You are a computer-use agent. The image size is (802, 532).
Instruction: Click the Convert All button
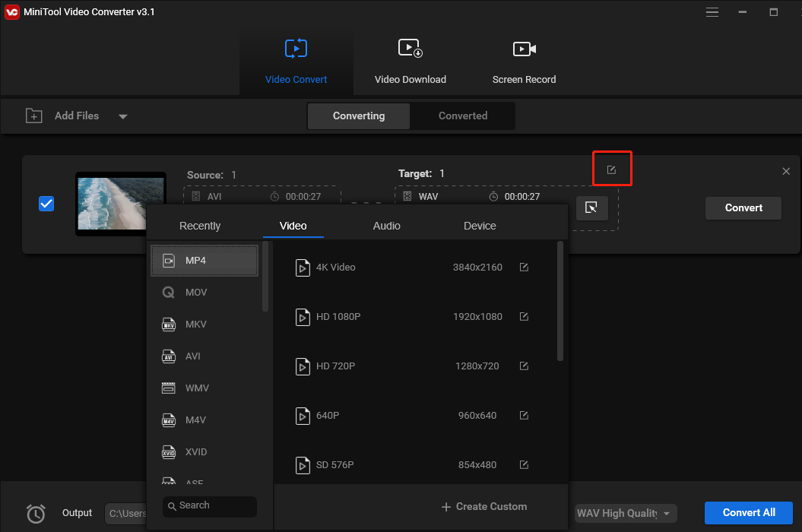tap(749, 512)
